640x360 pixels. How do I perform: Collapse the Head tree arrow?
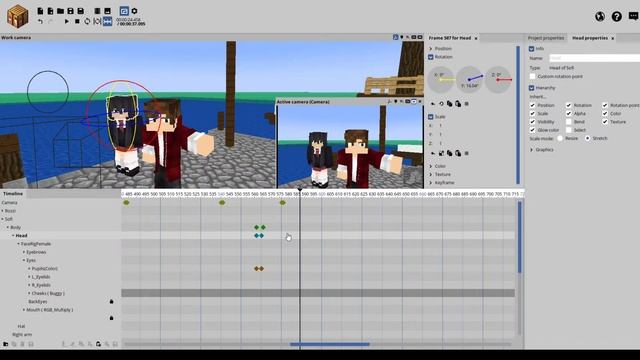point(13,236)
